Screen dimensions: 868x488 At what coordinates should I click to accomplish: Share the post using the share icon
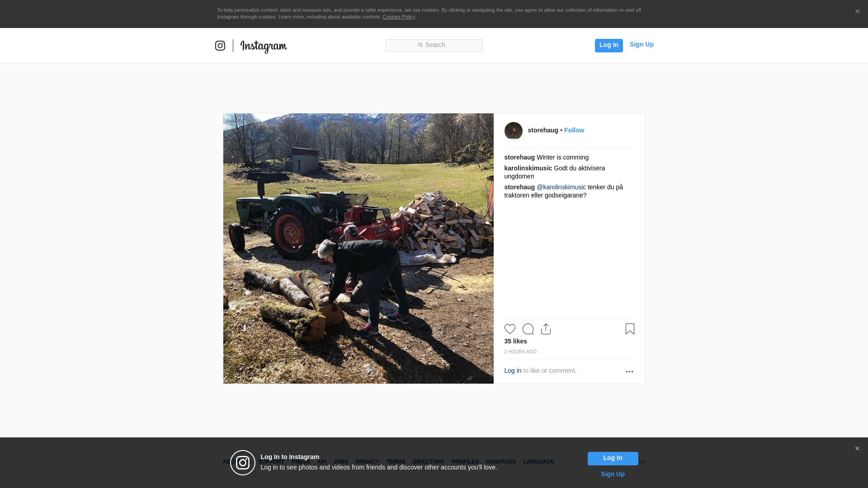(546, 329)
